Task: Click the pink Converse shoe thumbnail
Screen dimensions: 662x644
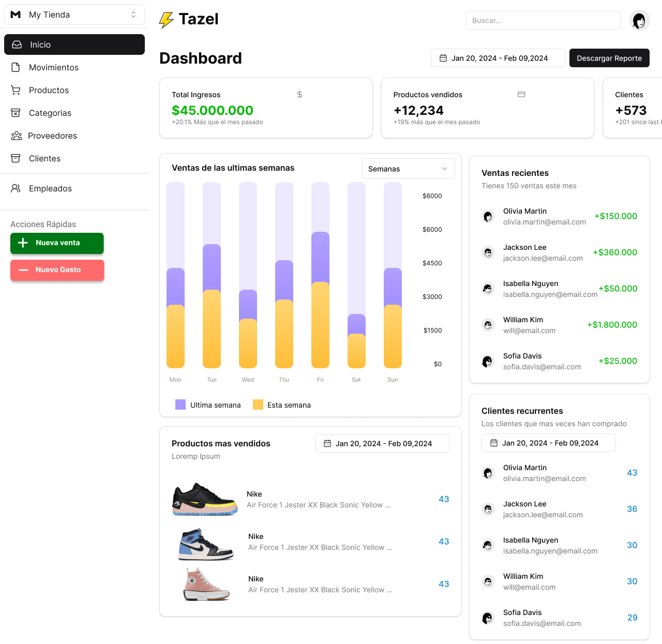Action: pos(207,584)
